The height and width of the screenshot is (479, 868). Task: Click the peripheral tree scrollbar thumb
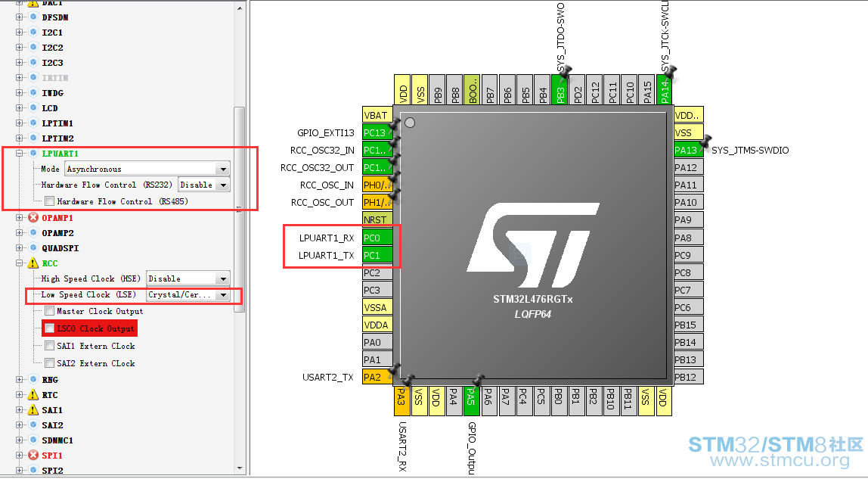[x=240, y=210]
